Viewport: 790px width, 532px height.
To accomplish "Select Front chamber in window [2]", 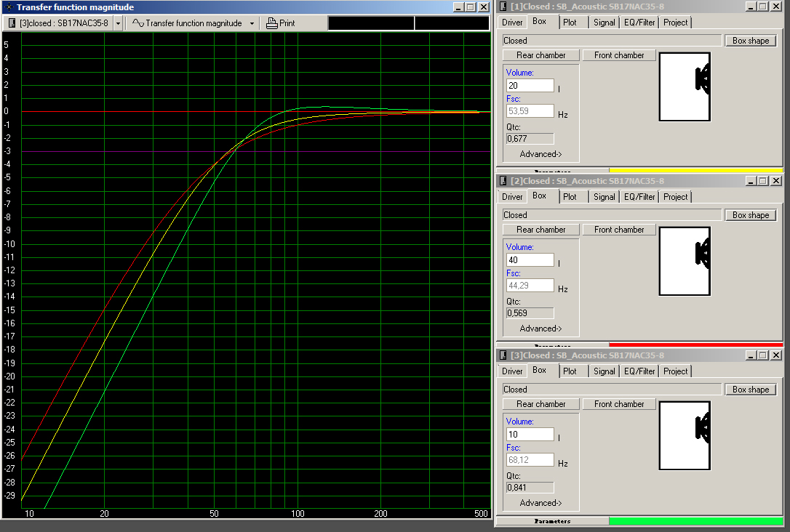I will click(x=619, y=230).
